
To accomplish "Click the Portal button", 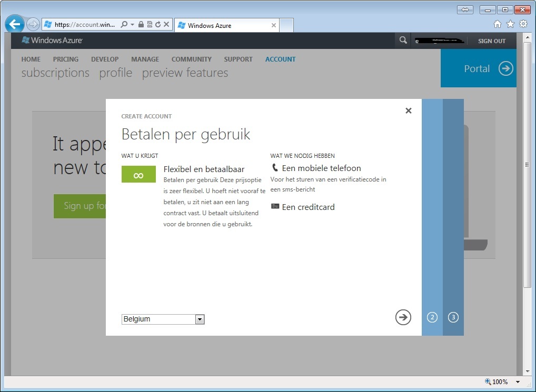I will coord(478,68).
